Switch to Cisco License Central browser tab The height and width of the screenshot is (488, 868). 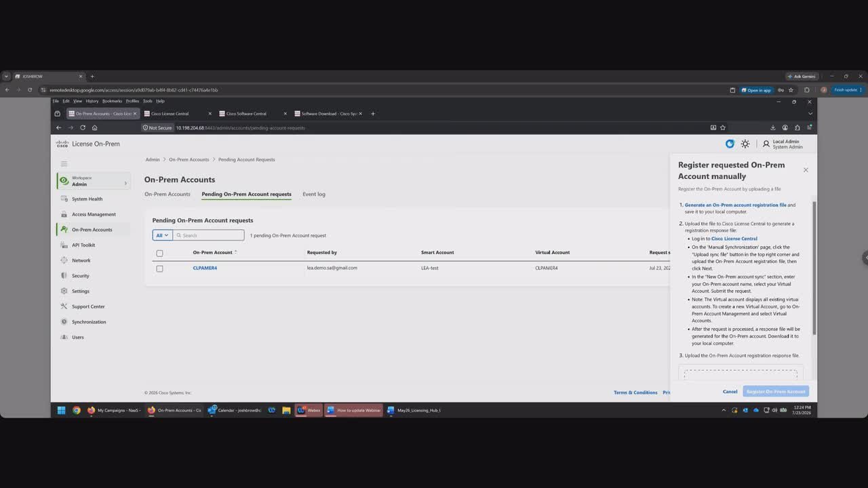(x=178, y=114)
